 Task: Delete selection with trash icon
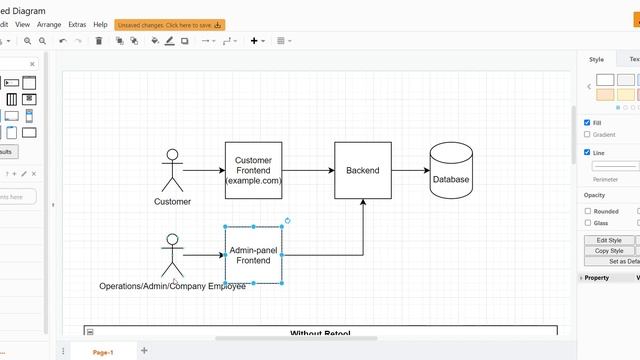[x=99, y=41]
